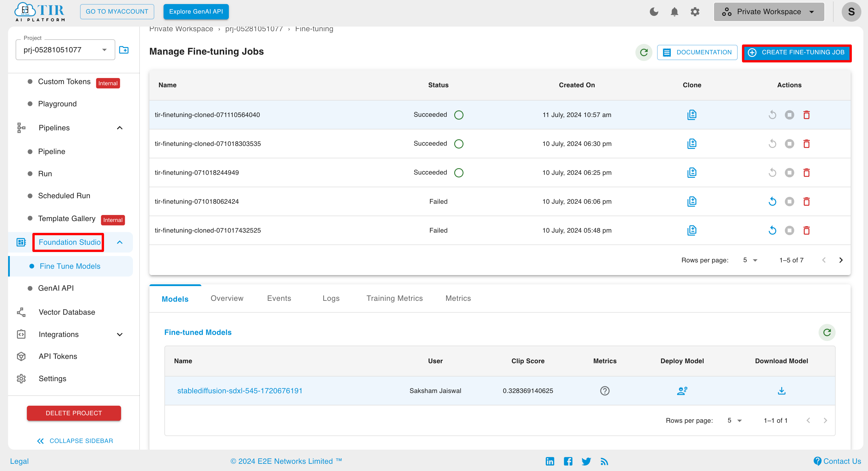Image resolution: width=868 pixels, height=471 pixels.
Task: Clone job tir-finetuning-071018244949
Action: (692, 173)
